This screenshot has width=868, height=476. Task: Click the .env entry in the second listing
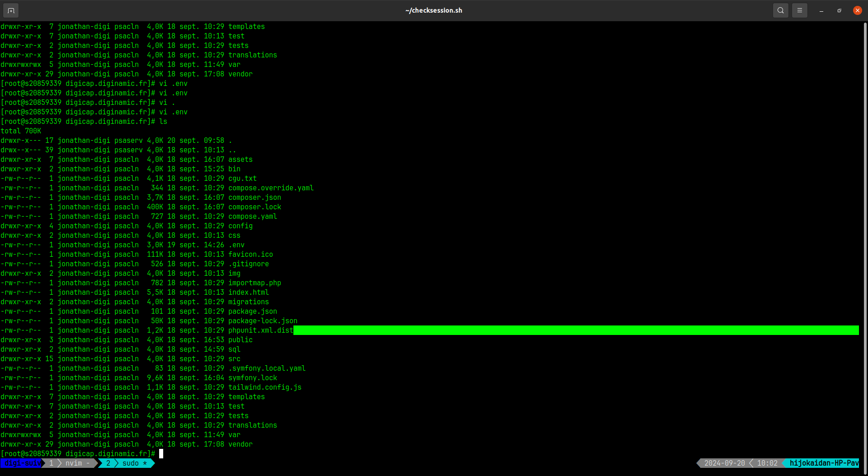tap(236, 245)
